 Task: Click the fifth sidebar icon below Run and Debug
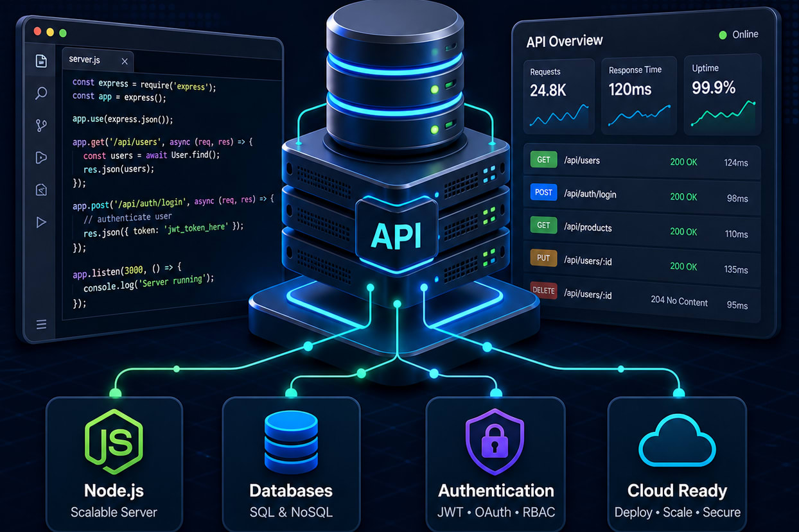coord(41,190)
